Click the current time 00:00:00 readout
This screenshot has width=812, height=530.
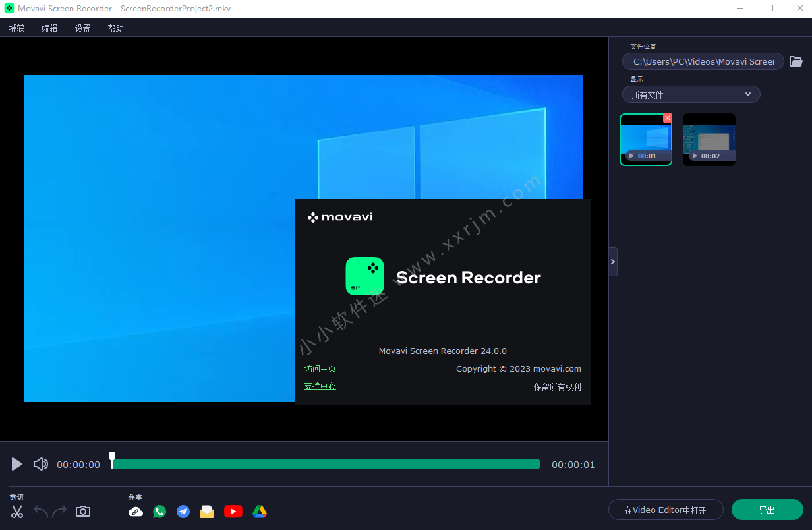[x=78, y=465]
